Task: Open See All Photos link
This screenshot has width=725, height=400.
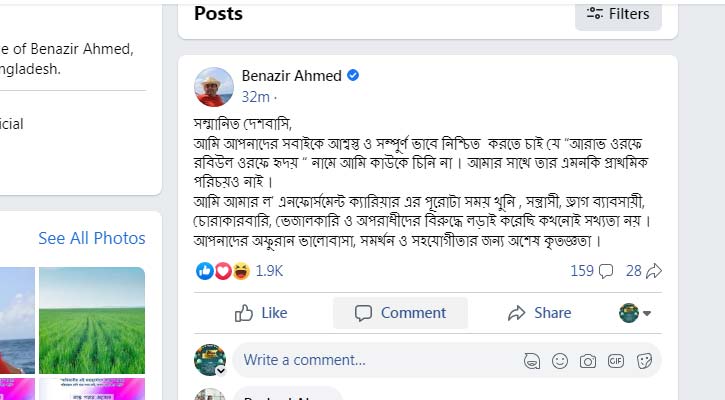Action: pos(92,238)
